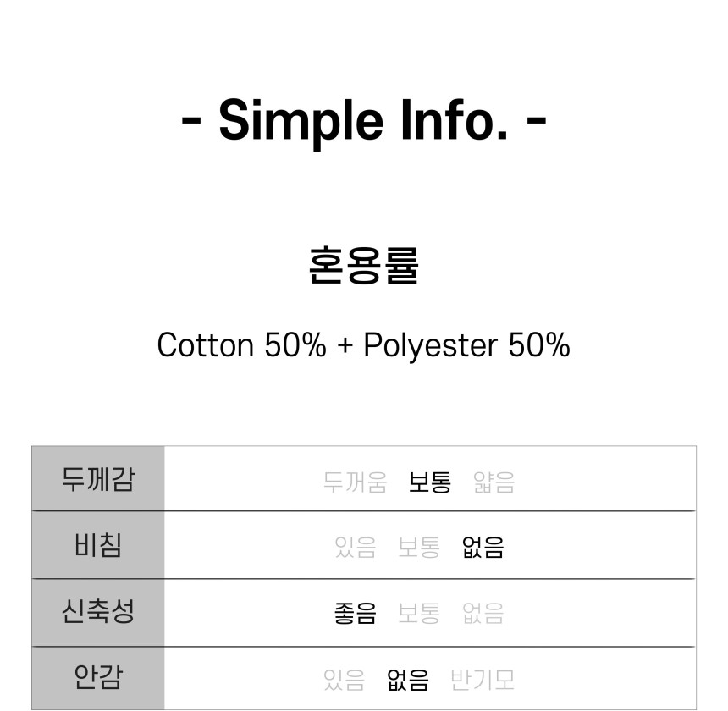The width and height of the screenshot is (728, 711).
Task: Choose 있음 in the 비침 row
Action: point(356,547)
